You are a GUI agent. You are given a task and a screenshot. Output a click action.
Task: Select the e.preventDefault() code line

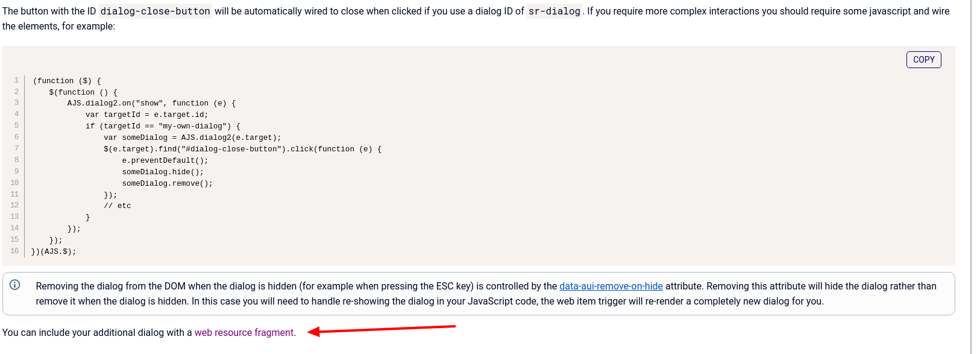click(165, 160)
